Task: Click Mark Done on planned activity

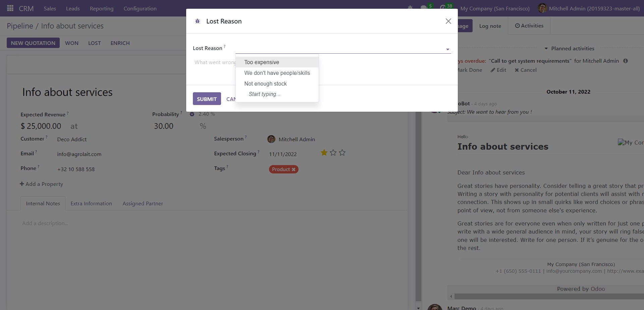Action: coord(470,70)
